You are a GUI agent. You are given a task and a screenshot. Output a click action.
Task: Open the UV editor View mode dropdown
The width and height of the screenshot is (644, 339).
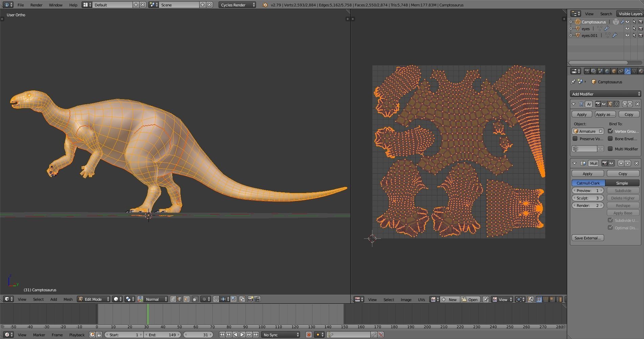tap(502, 299)
